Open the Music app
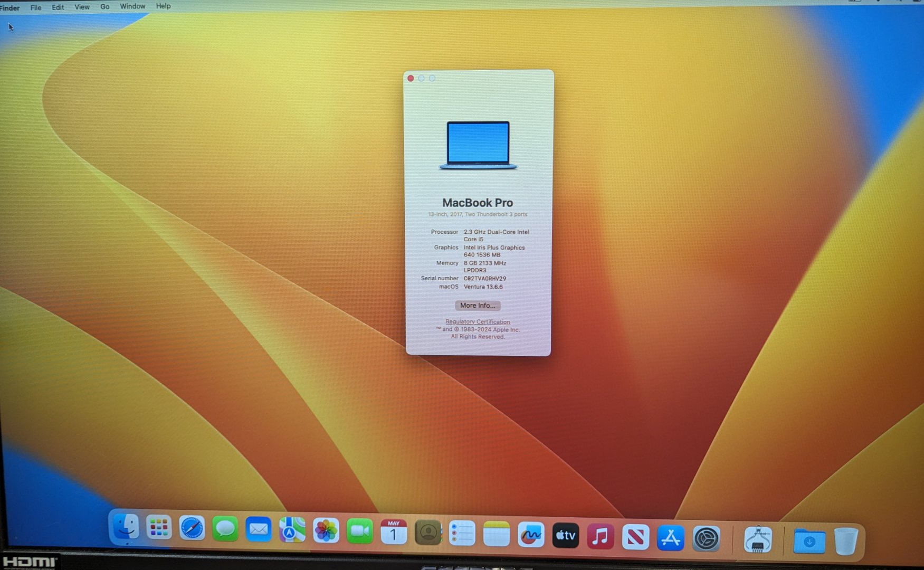The height and width of the screenshot is (570, 924). point(600,537)
